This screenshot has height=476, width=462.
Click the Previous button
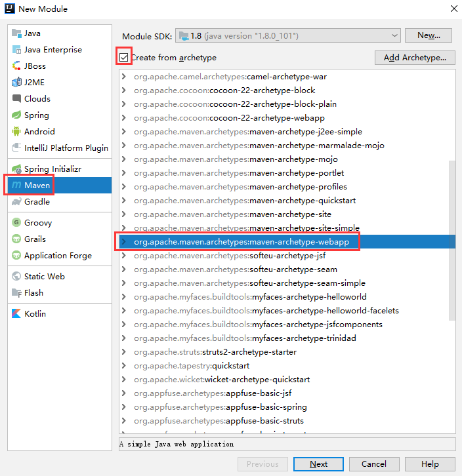262,464
